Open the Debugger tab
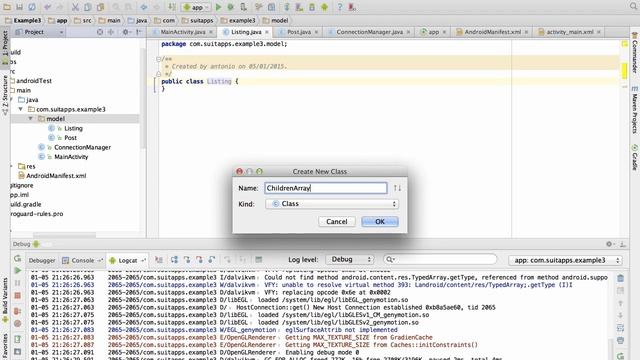The height and width of the screenshot is (360, 640). 42,260
